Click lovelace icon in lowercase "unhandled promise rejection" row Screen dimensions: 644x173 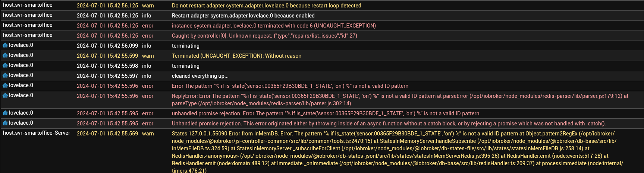(5, 113)
